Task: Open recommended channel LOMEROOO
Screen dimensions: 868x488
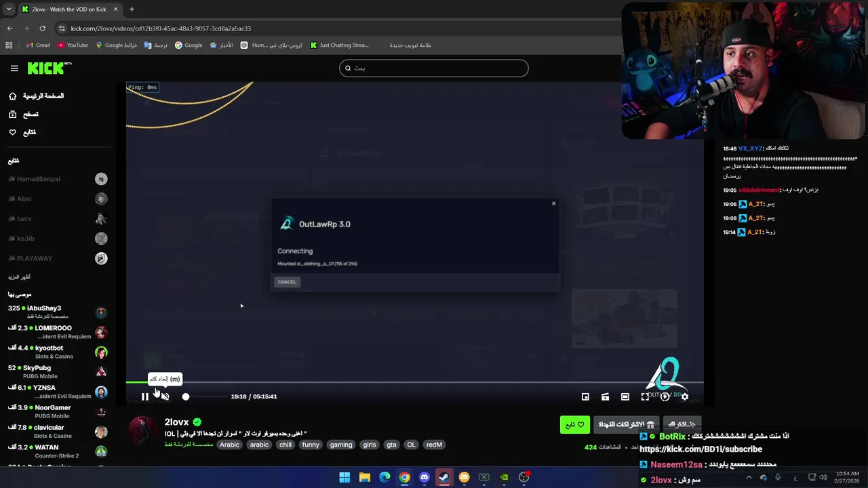Action: [58, 332]
